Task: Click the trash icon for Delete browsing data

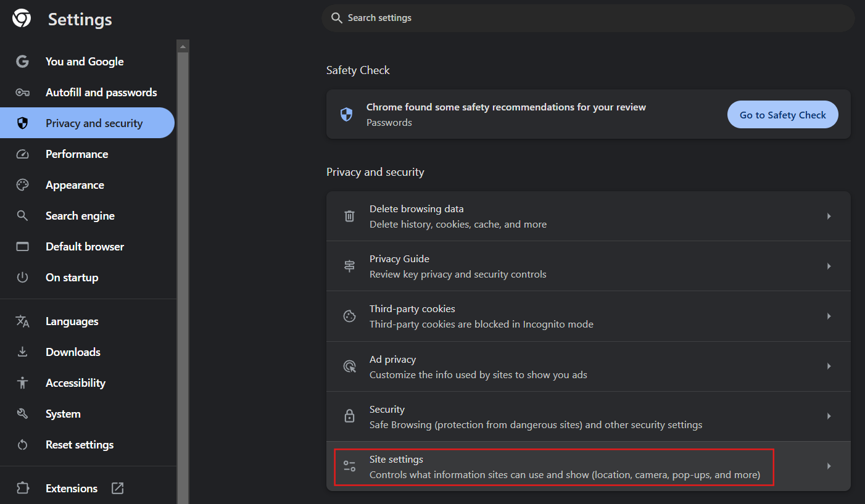Action: pos(349,217)
